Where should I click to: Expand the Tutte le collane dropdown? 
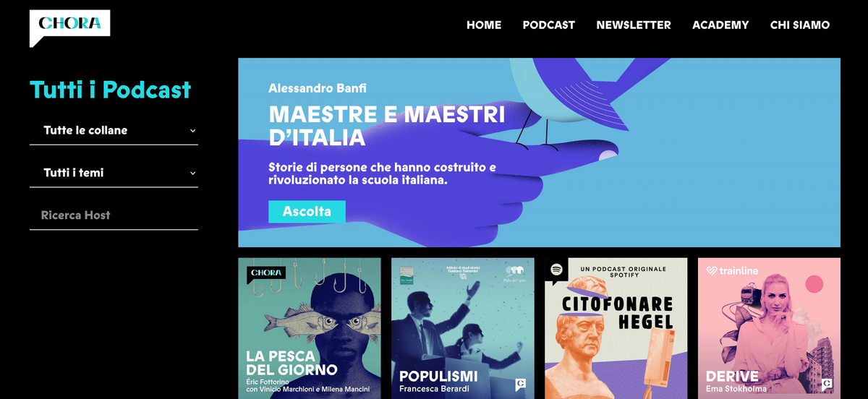pos(114,131)
